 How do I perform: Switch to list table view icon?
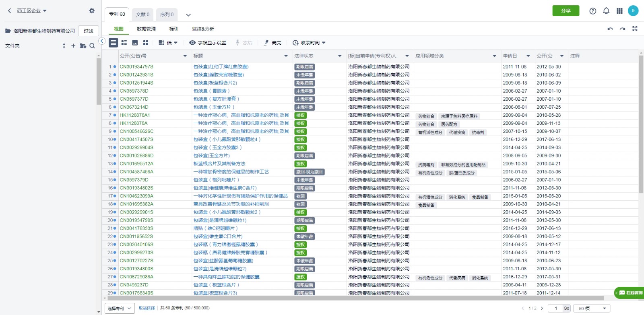click(x=114, y=42)
